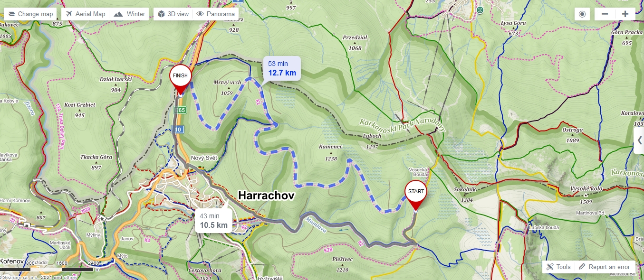Open the Change map layer selector
Image resolution: width=644 pixels, height=280 pixels.
tap(30, 14)
